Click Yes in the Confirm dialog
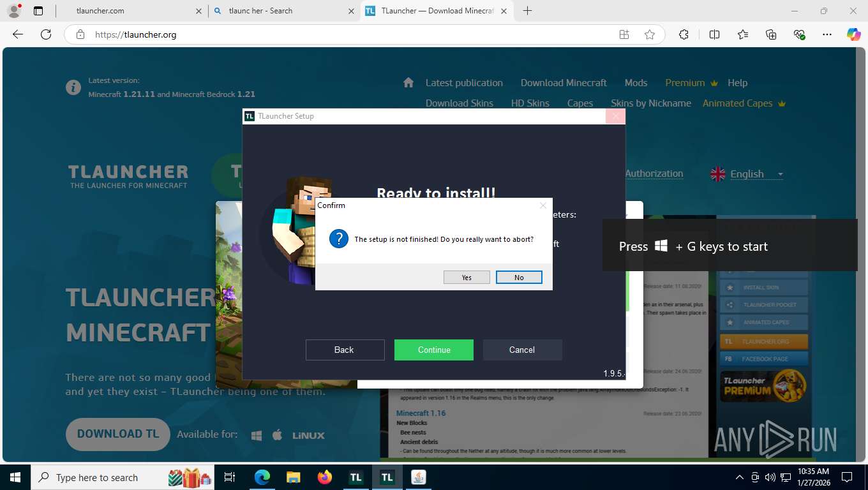This screenshot has height=490, width=868. 467,278
